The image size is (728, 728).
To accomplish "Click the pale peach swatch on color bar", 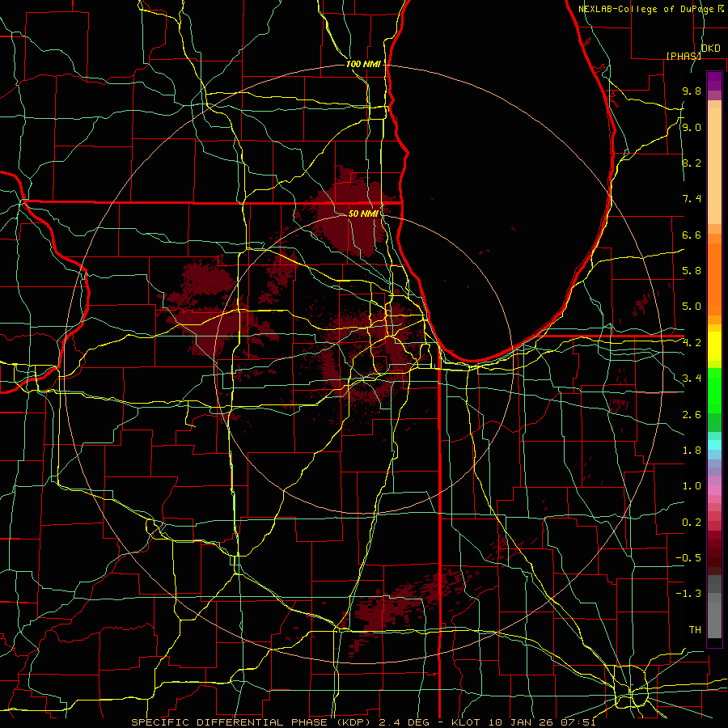I will (x=714, y=166).
